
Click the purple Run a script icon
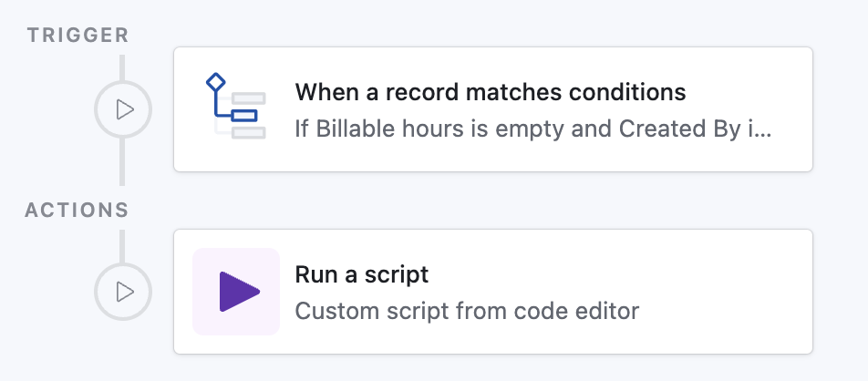(x=239, y=292)
